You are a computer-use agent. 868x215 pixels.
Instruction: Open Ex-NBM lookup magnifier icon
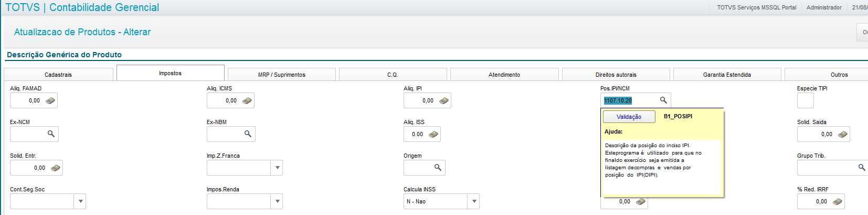(248, 134)
